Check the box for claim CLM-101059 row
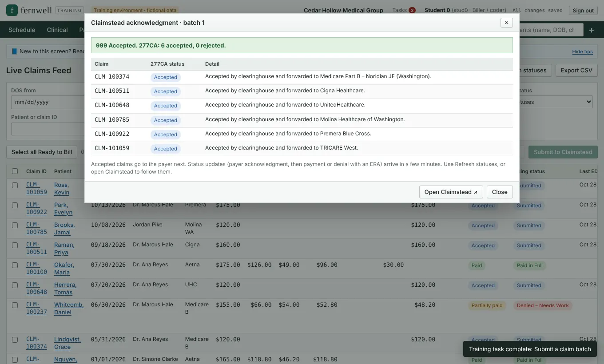 [x=15, y=185]
